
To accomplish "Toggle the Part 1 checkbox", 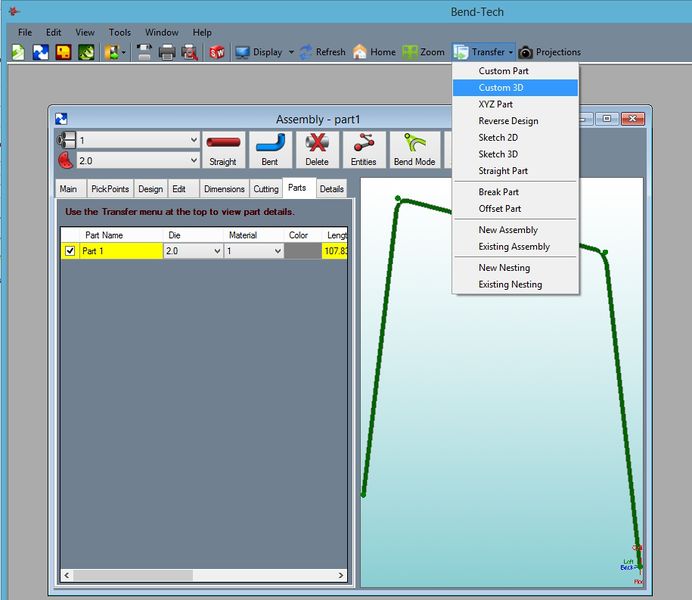I will tap(70, 251).
